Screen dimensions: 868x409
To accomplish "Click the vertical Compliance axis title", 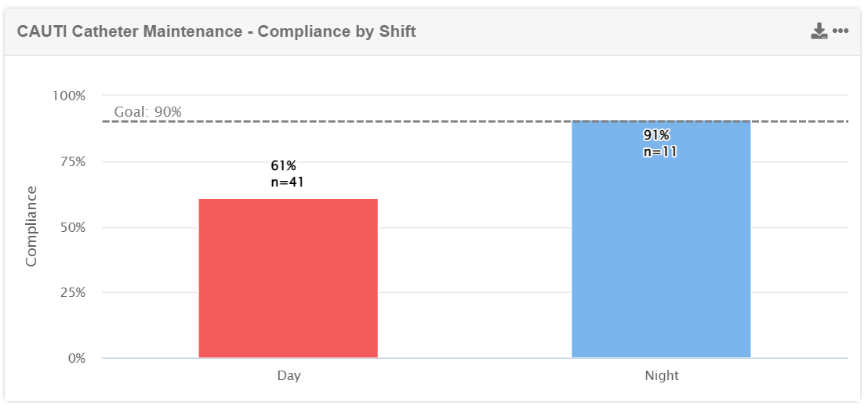I will 31,226.
